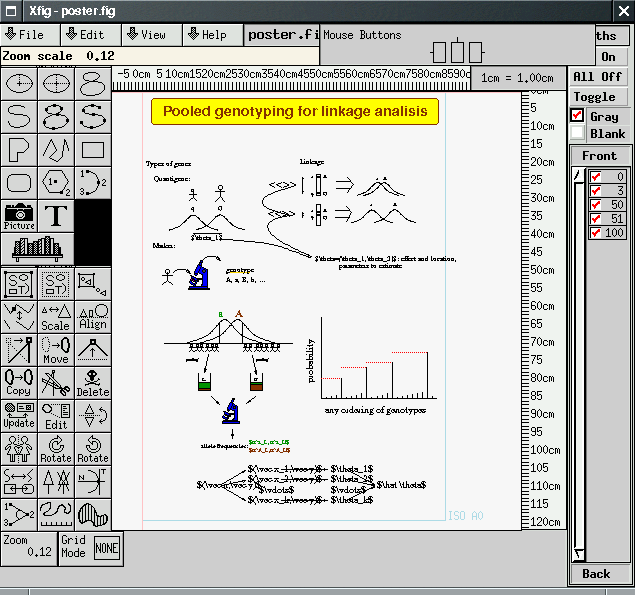Choose the Update object attributes tool

[x=19, y=416]
